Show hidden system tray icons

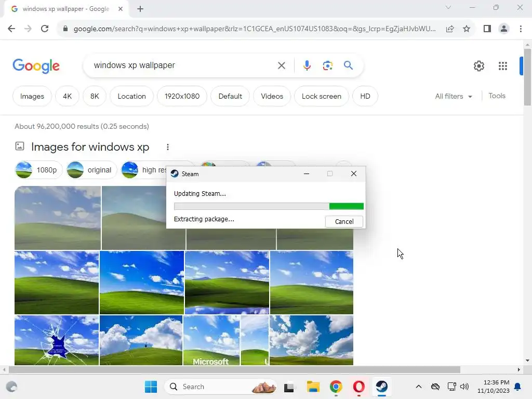click(419, 387)
